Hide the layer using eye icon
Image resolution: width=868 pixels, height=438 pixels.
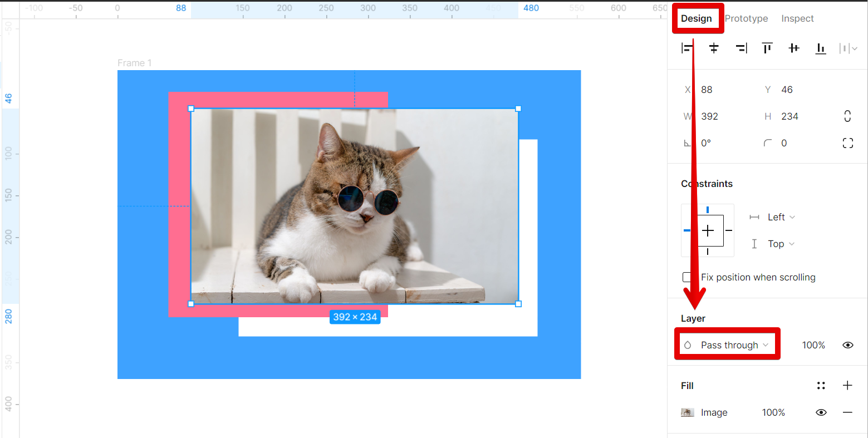pos(847,345)
